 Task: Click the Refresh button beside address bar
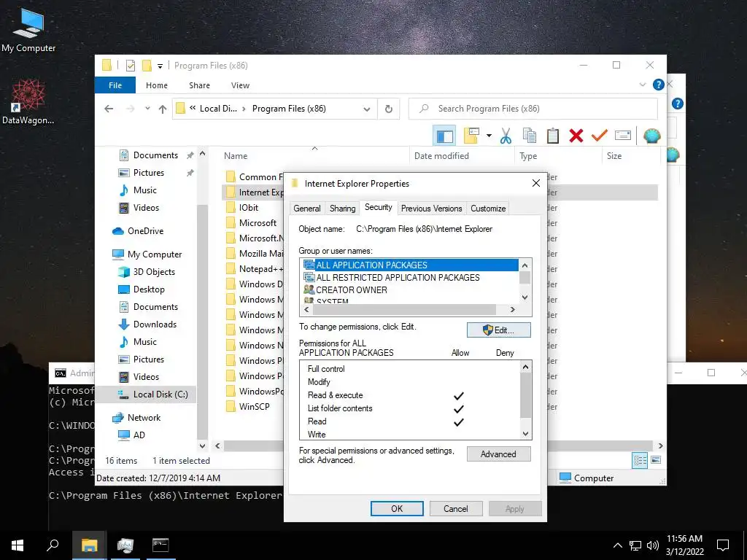click(x=389, y=109)
